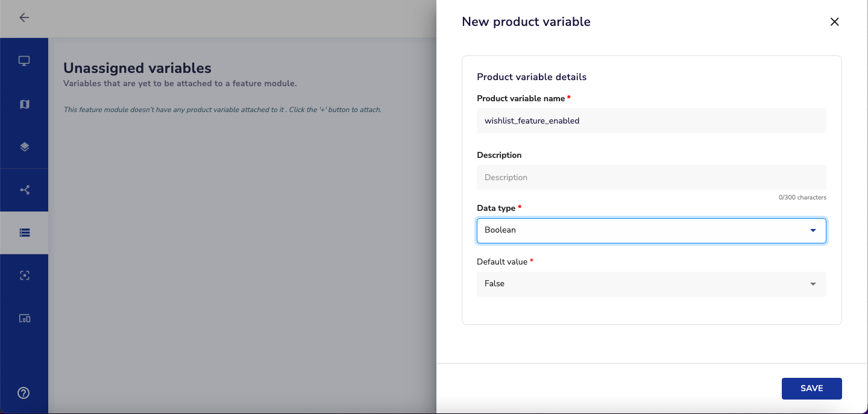This screenshot has width=868, height=414.
Task: Click the Default value label
Action: [x=502, y=262]
